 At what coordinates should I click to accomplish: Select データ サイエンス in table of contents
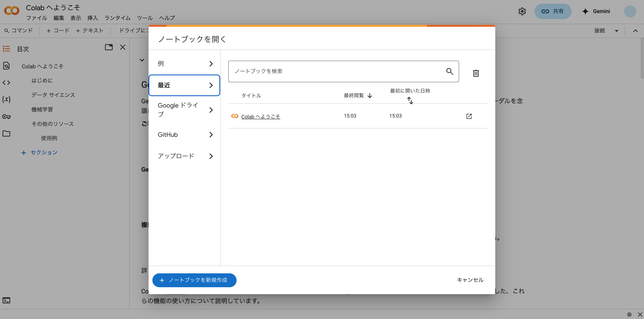53,95
